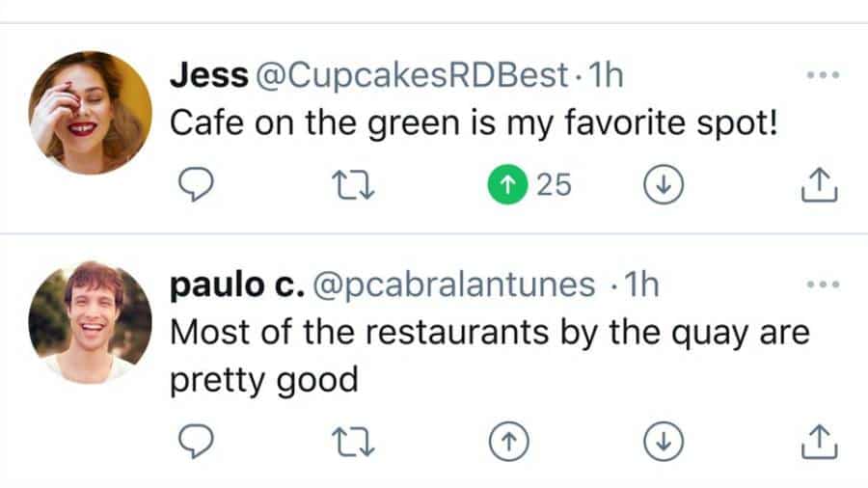The height and width of the screenshot is (488, 868).
Task: Retweet Jess's Cafe on the green tweet
Action: coord(351,185)
